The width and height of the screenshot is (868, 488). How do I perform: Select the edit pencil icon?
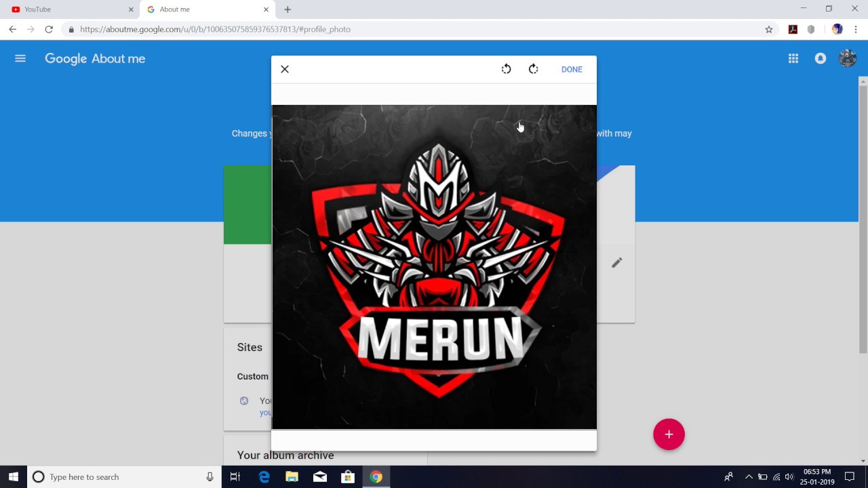tap(616, 263)
